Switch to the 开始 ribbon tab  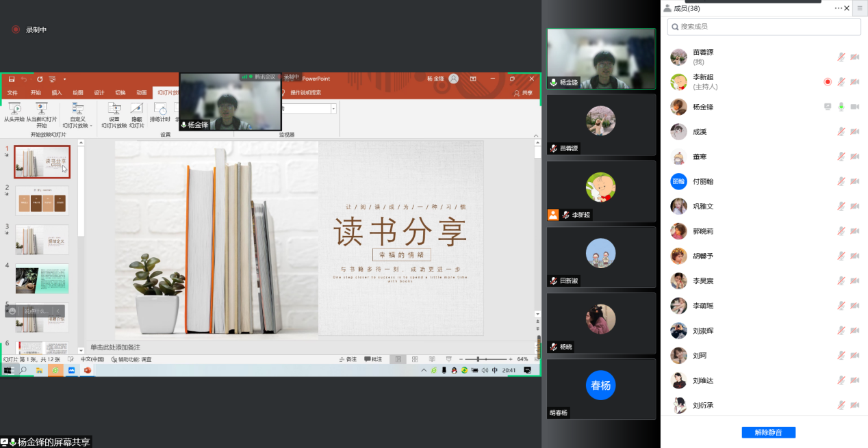(x=36, y=93)
